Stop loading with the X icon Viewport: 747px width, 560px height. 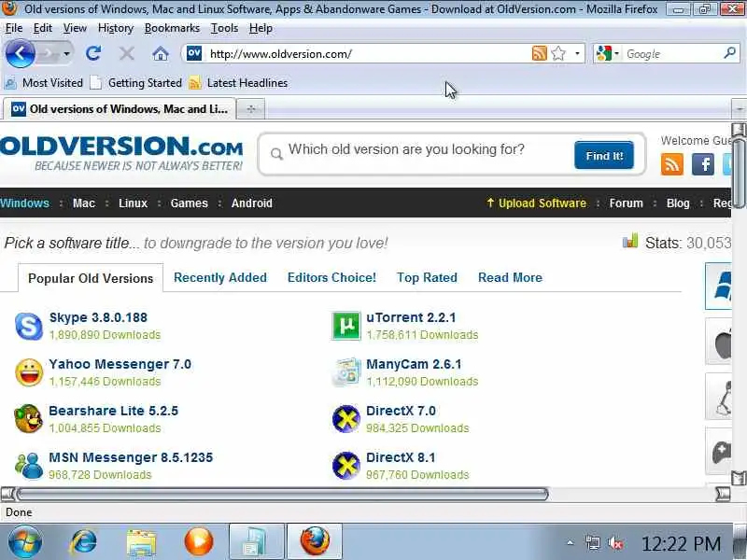pos(127,53)
